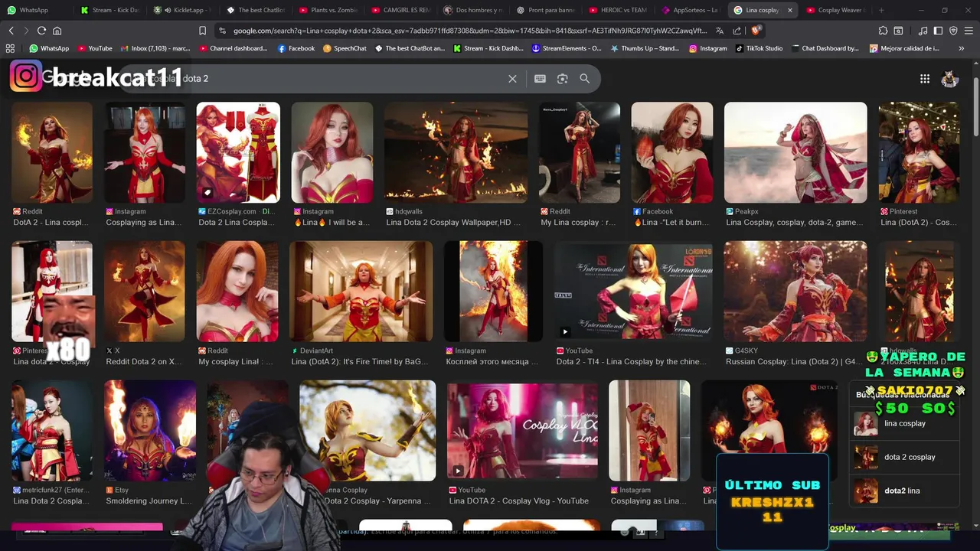Select related search 'dota 2 cosplay'
This screenshot has width=980, height=551.
[x=905, y=457]
